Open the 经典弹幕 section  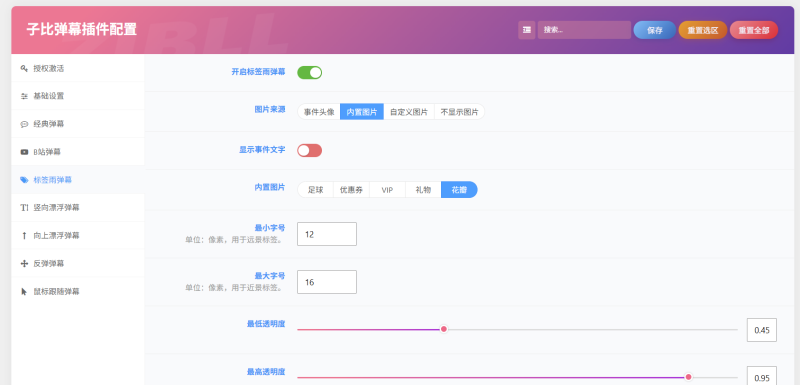click(78, 124)
